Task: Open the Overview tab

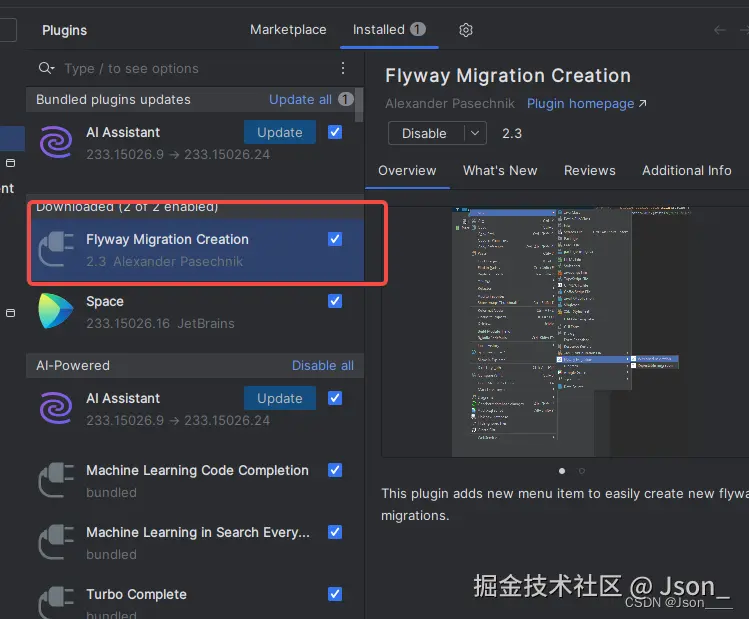Action: tap(407, 171)
